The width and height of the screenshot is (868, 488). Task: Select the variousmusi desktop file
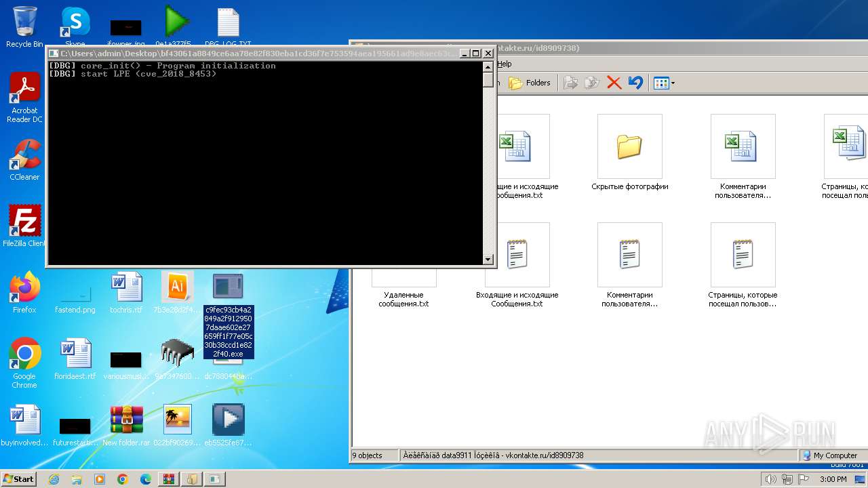click(126, 365)
